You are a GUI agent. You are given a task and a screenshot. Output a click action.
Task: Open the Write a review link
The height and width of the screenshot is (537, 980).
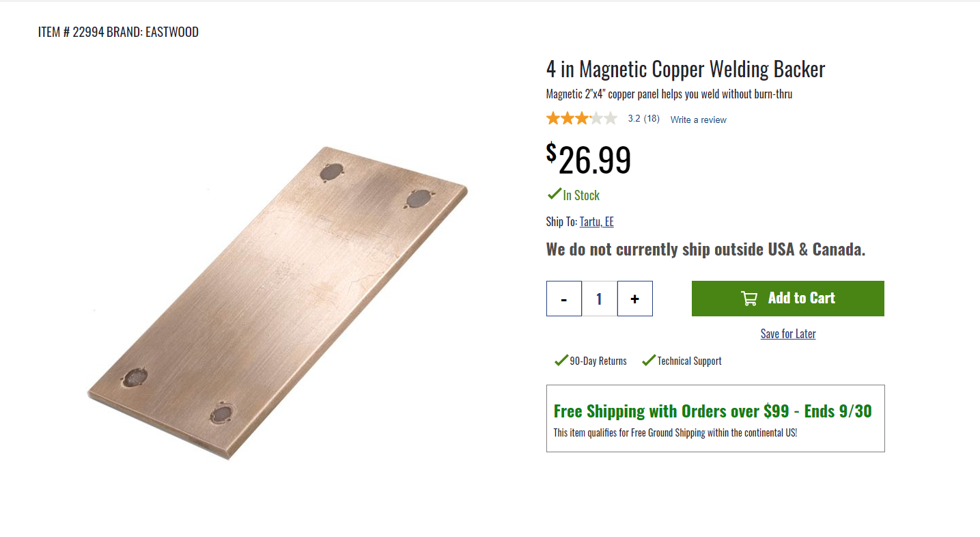click(698, 120)
